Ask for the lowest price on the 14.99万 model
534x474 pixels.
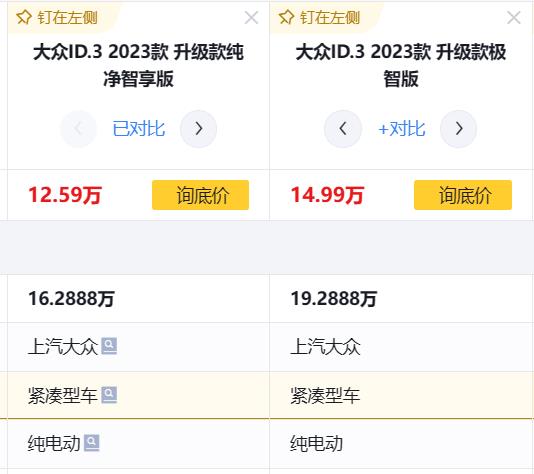pyautogui.click(x=463, y=195)
